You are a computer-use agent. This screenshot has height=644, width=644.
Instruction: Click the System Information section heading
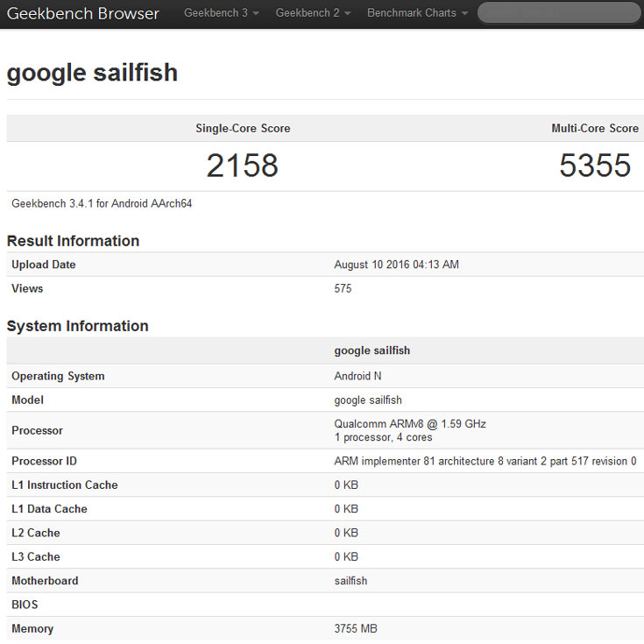point(77,326)
